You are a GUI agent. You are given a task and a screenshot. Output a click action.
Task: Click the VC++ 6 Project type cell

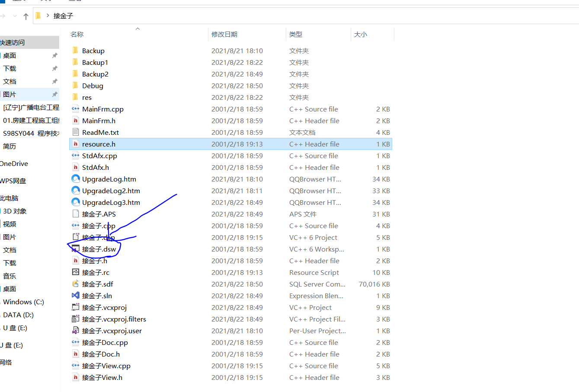[313, 237]
